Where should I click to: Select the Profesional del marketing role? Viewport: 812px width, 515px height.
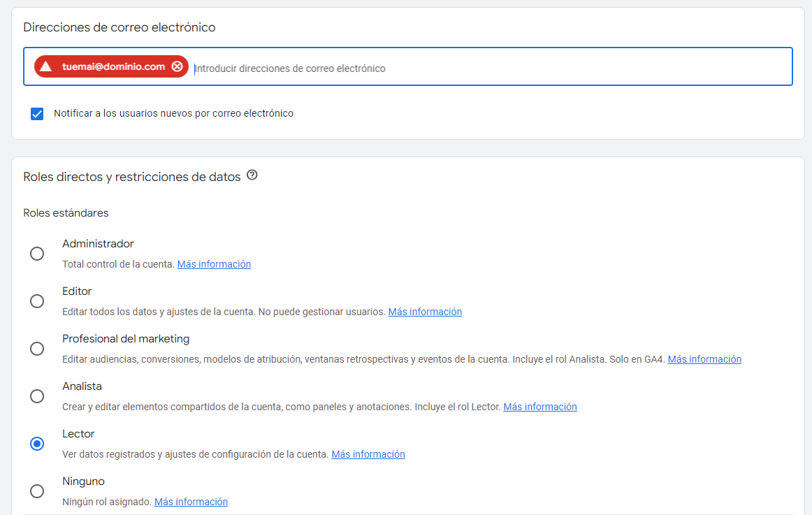[x=37, y=349]
